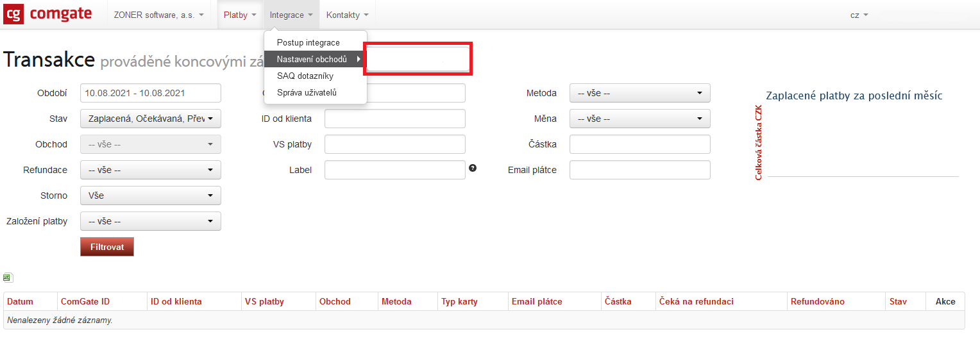Click the Excel export icon above table
Image resolution: width=980 pixels, height=341 pixels.
coord(8,278)
